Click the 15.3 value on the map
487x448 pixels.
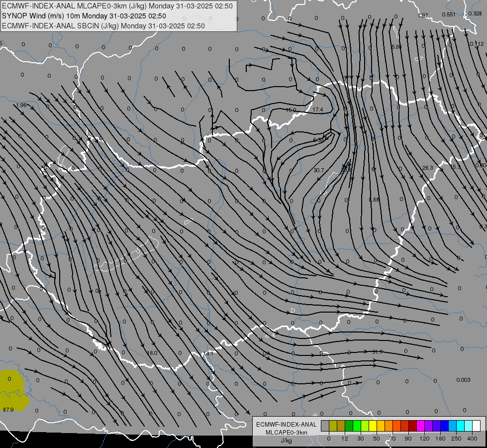click(455, 167)
